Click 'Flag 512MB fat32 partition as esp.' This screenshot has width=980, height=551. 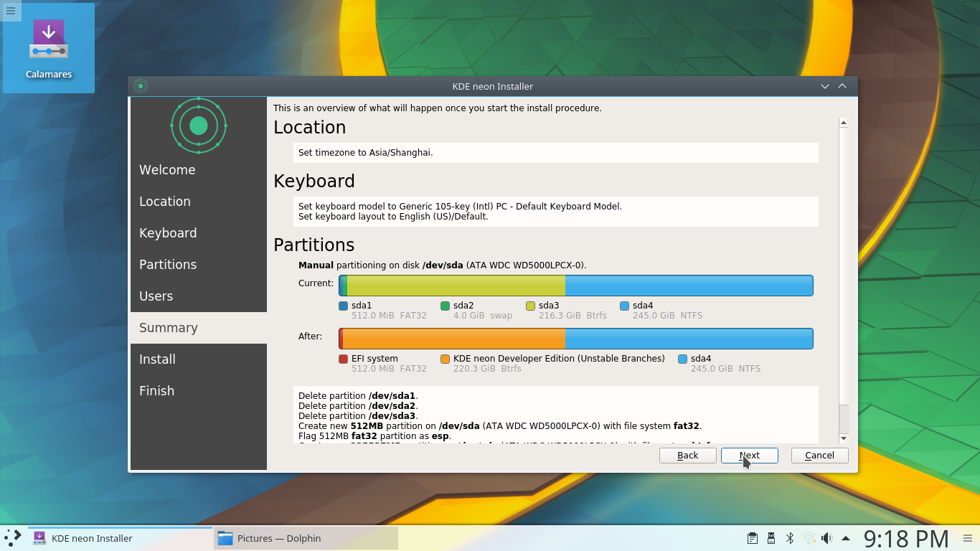[x=374, y=436]
